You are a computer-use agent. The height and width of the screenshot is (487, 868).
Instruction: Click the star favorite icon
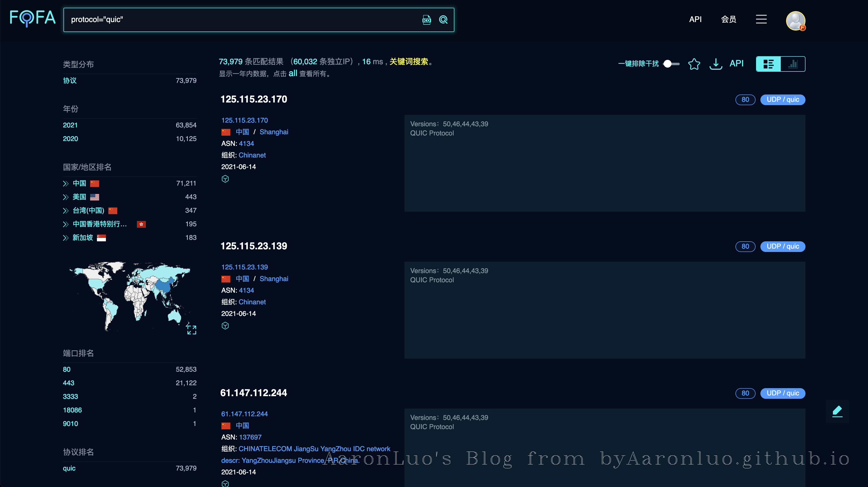pos(694,64)
